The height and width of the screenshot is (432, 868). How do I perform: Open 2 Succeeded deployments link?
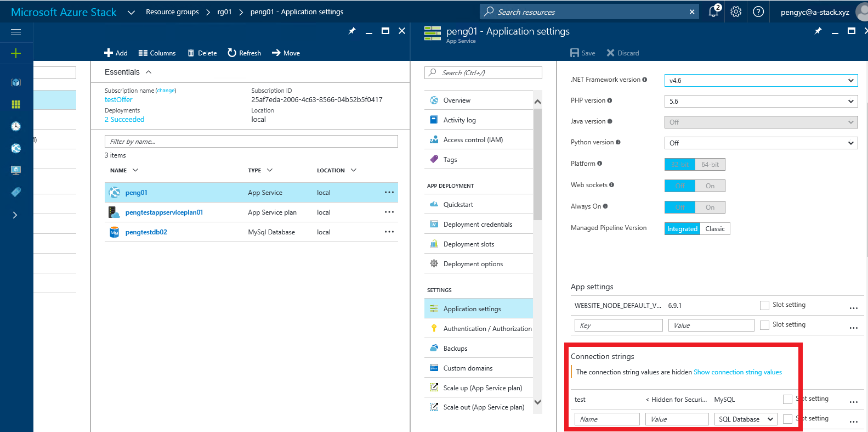(124, 119)
